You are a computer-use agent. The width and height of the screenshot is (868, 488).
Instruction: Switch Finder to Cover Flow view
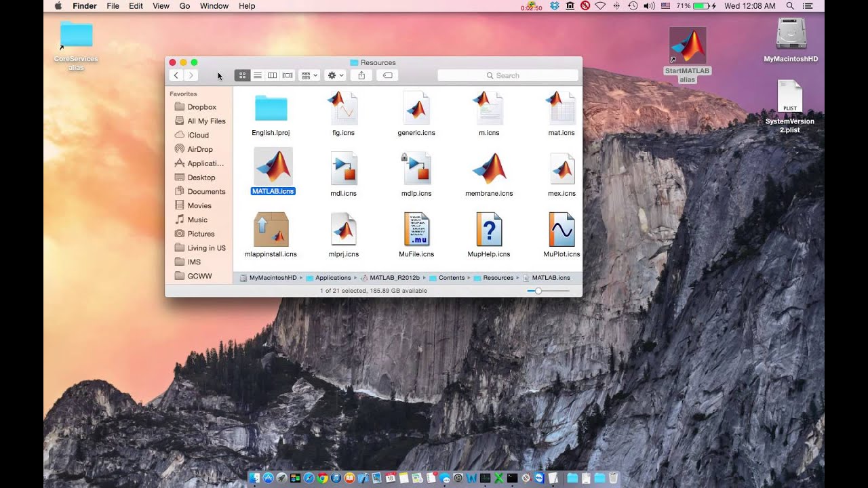[288, 75]
